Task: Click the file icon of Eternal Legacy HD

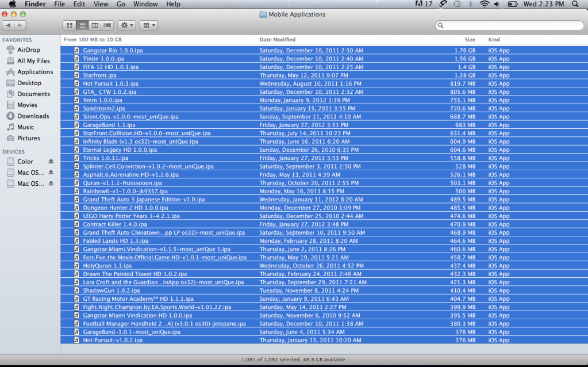Action: click(x=76, y=150)
